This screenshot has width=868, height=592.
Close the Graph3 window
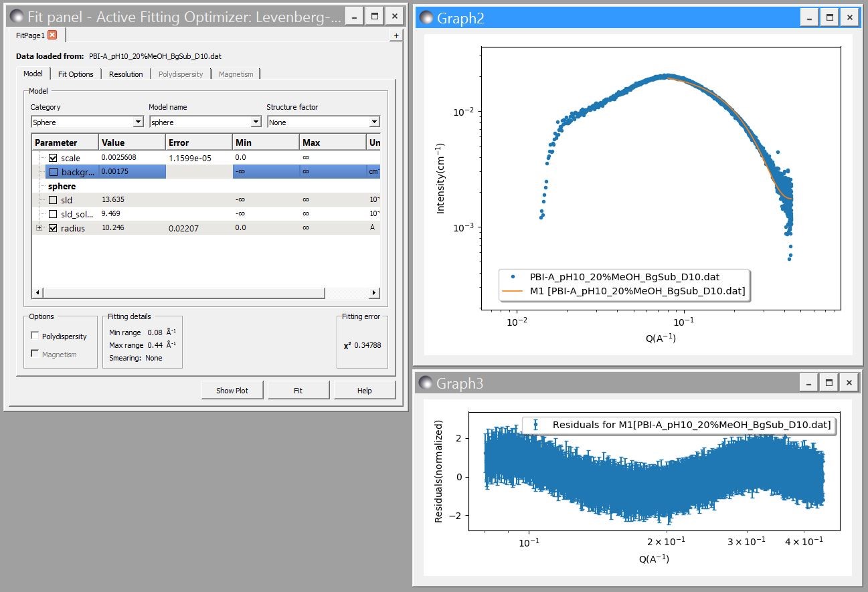point(849,383)
